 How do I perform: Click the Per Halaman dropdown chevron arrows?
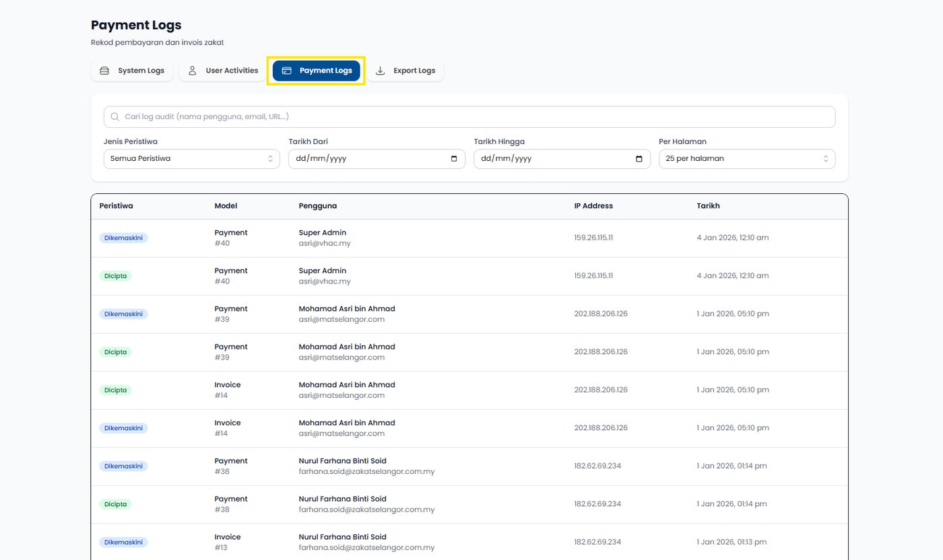tap(826, 159)
